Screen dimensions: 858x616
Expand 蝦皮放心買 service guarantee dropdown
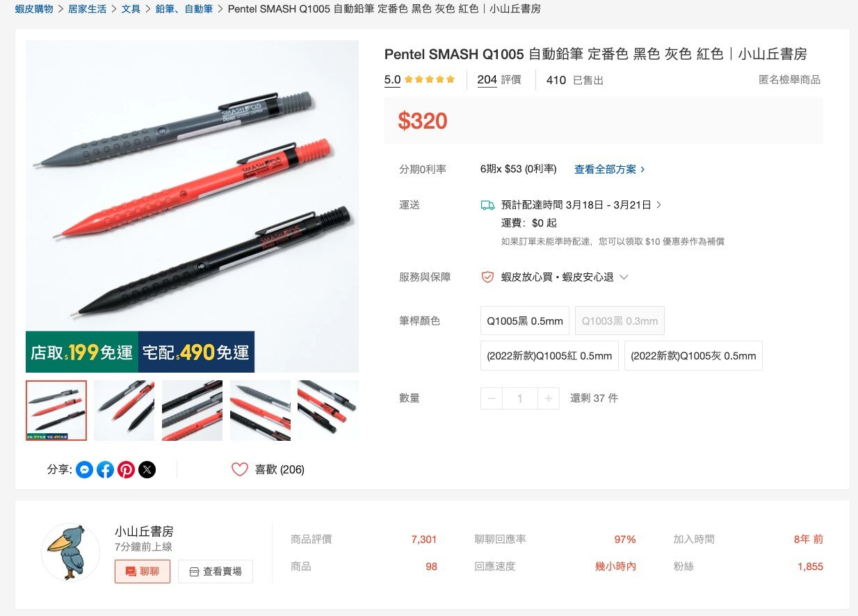624,277
